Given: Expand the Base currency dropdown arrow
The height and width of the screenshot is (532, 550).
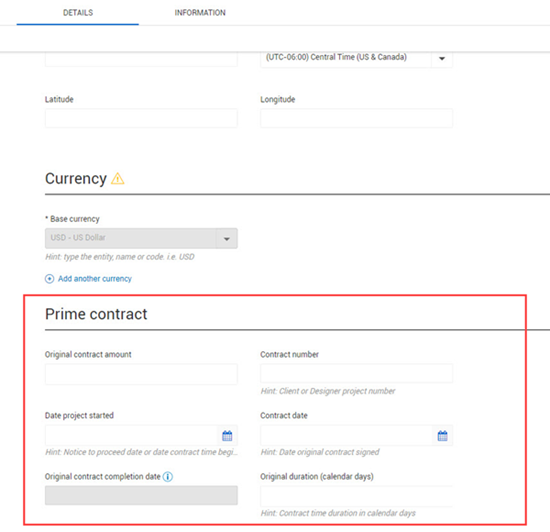Looking at the screenshot, I should pyautogui.click(x=227, y=239).
